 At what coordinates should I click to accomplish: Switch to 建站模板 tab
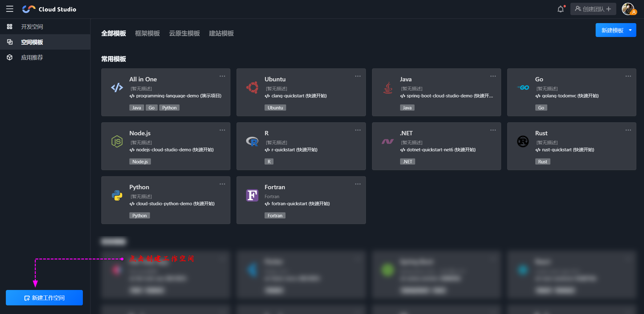point(221,33)
